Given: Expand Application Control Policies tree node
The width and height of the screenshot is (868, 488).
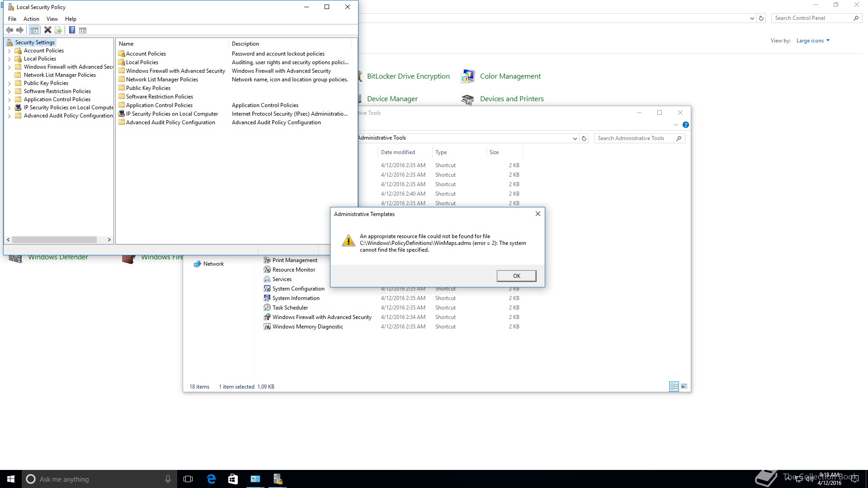Looking at the screenshot, I should (x=9, y=100).
